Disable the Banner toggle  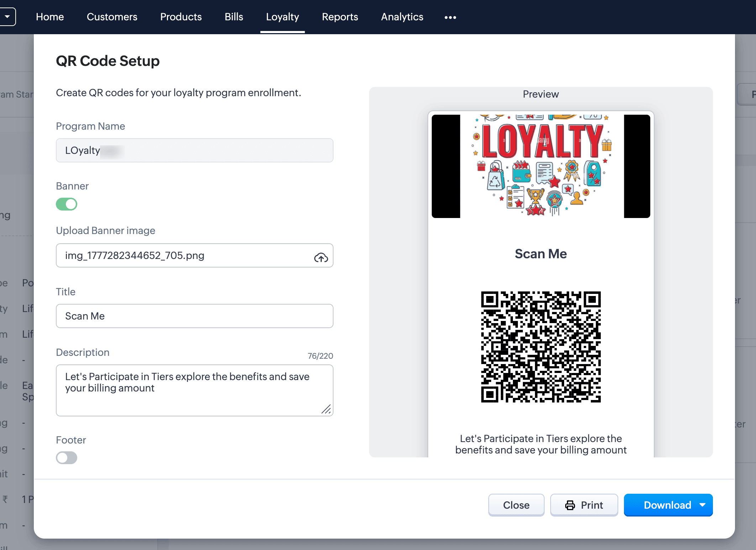coord(67,204)
